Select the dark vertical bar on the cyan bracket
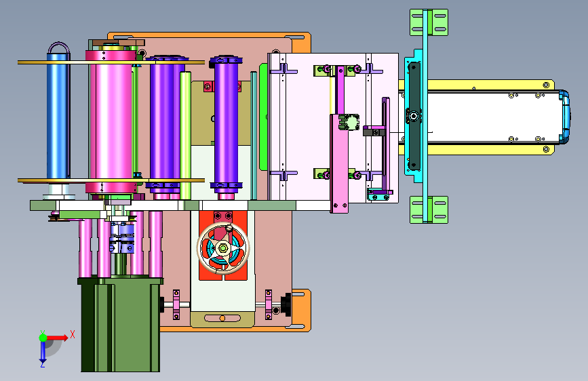 (414, 116)
